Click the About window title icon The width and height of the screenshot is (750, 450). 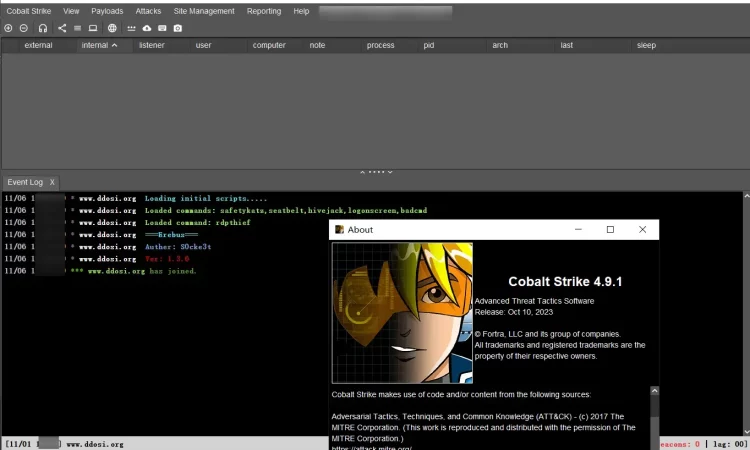click(x=339, y=230)
